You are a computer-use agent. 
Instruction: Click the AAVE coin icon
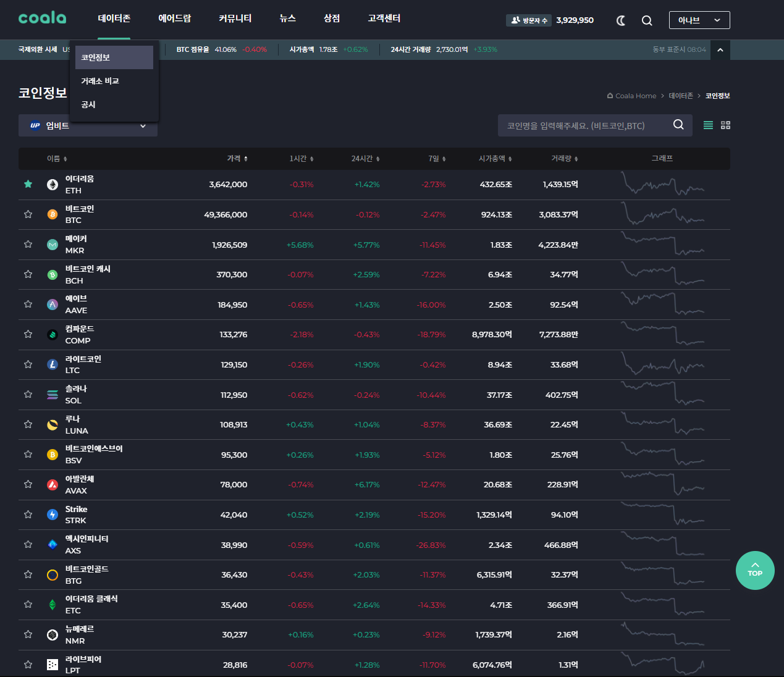point(53,305)
